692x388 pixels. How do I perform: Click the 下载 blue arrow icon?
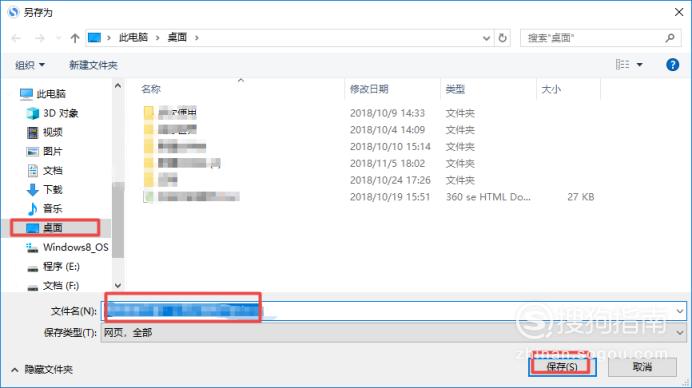(x=33, y=190)
